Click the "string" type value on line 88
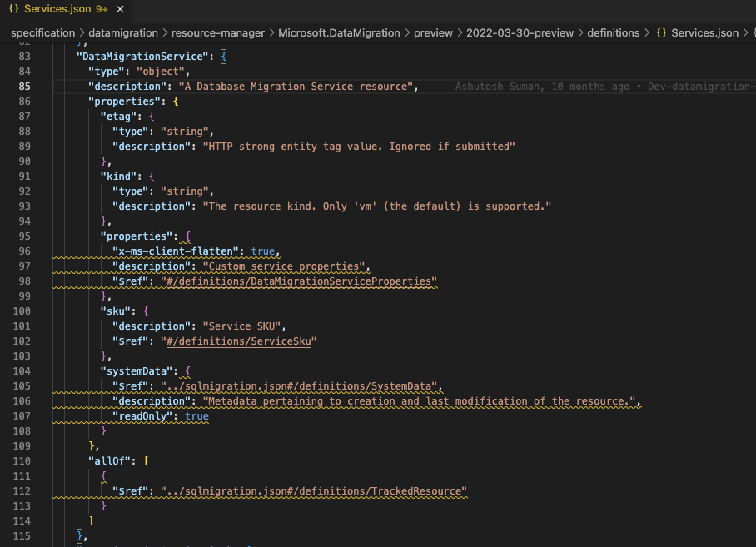Viewport: 756px width, 547px height. 185,131
